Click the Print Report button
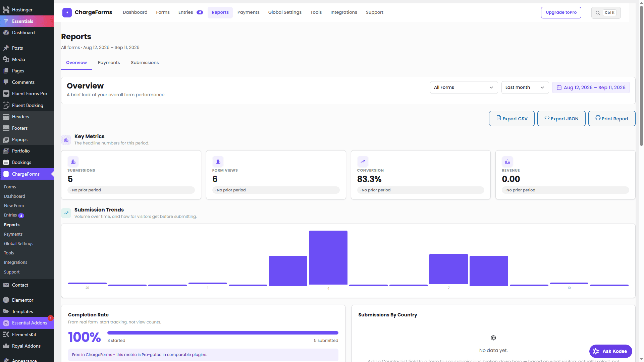 (612, 119)
